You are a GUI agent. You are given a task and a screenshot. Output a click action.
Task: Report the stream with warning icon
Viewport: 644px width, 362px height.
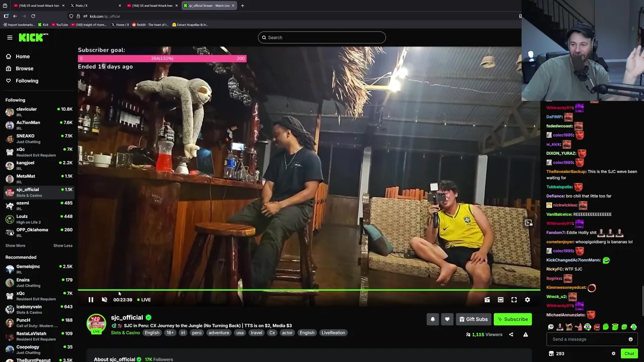525,334
